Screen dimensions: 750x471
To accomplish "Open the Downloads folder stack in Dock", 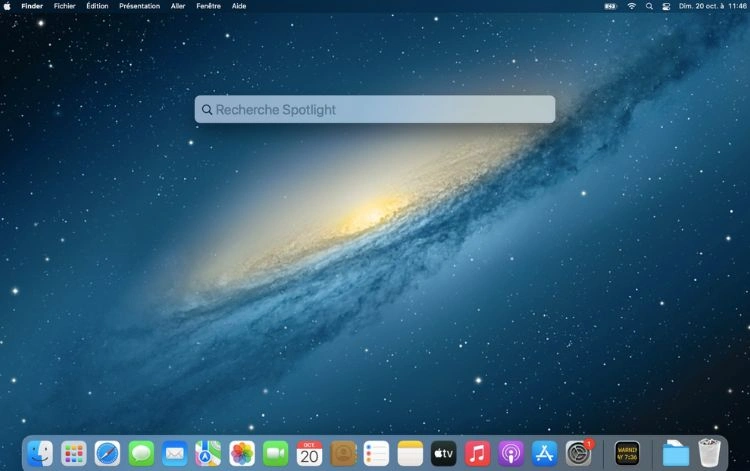I will [x=675, y=453].
